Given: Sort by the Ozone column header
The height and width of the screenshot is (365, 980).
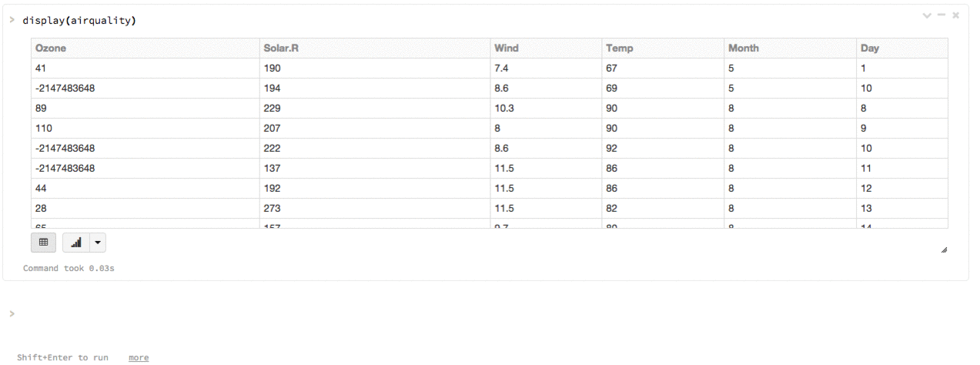Looking at the screenshot, I should 51,48.
